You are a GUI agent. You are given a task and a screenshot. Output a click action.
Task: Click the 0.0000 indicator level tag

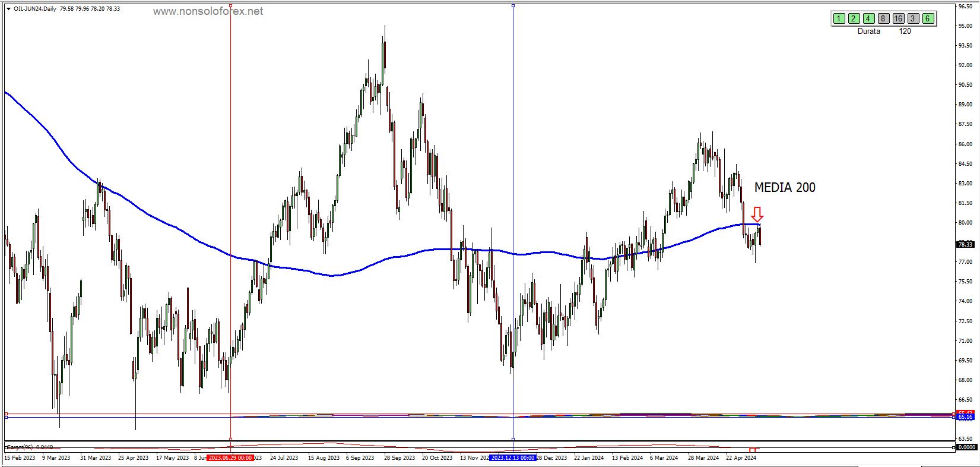point(966,447)
